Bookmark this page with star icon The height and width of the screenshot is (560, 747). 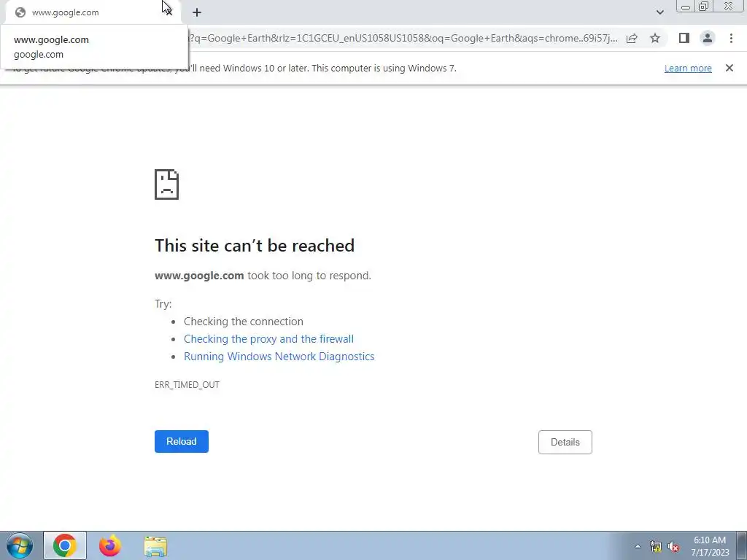(x=655, y=38)
